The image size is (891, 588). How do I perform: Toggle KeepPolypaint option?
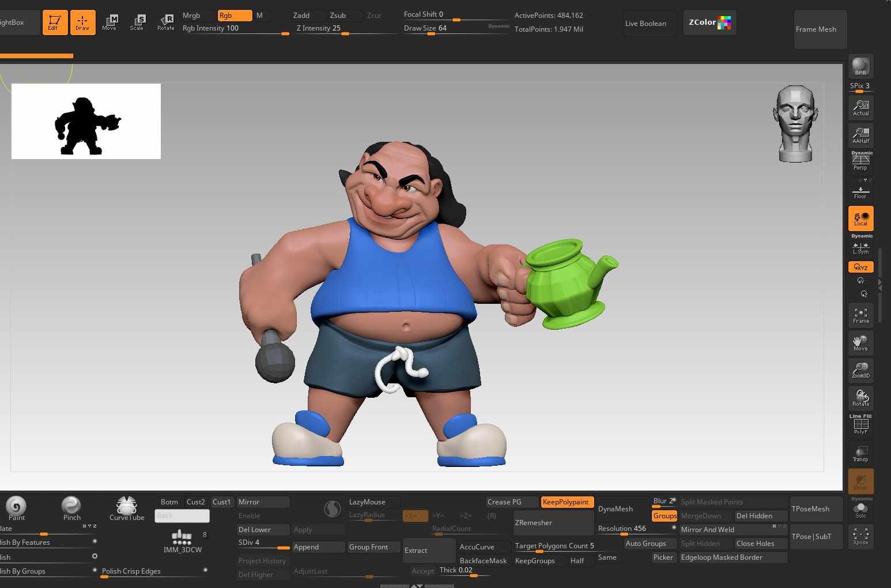(x=567, y=502)
